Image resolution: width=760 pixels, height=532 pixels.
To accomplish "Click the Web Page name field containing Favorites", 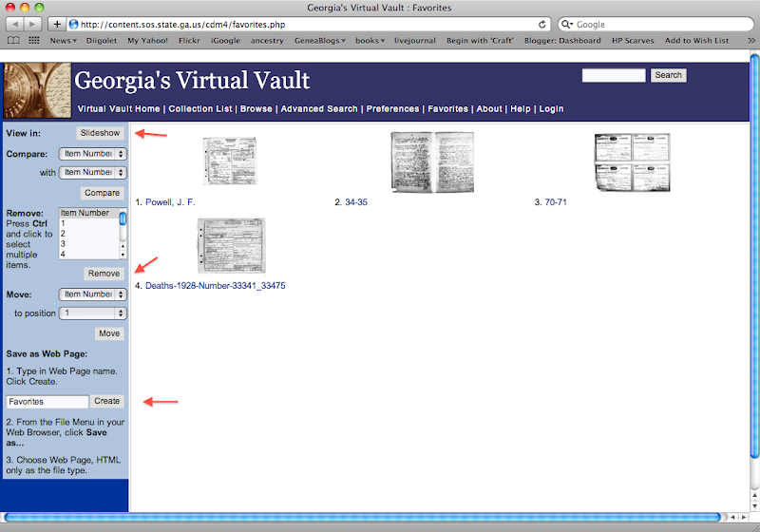I will pos(47,402).
